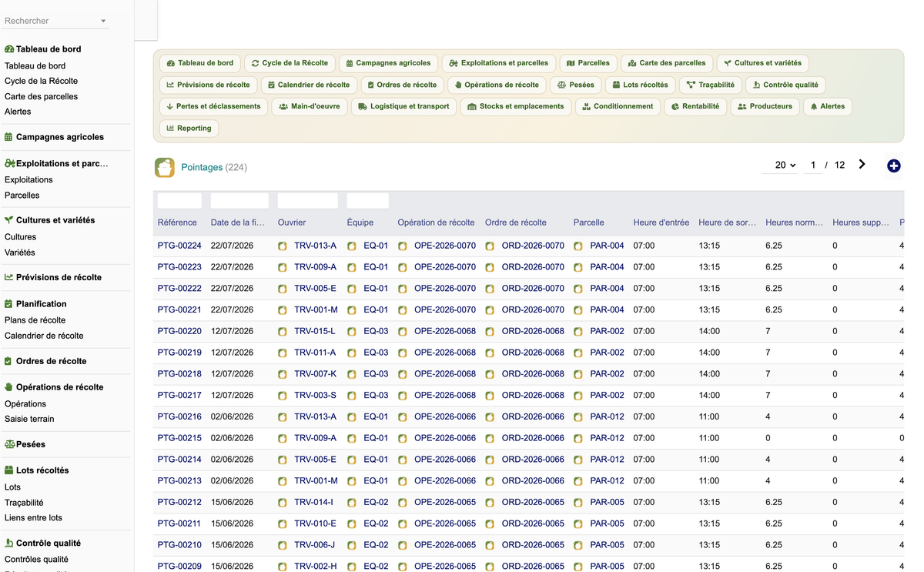924x572 pixels.
Task: Click the Pointages list title
Action: 202,167
